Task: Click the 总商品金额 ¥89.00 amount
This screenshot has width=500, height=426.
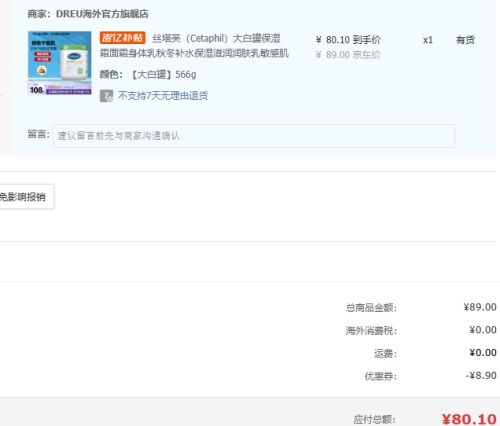Action: 480,307
